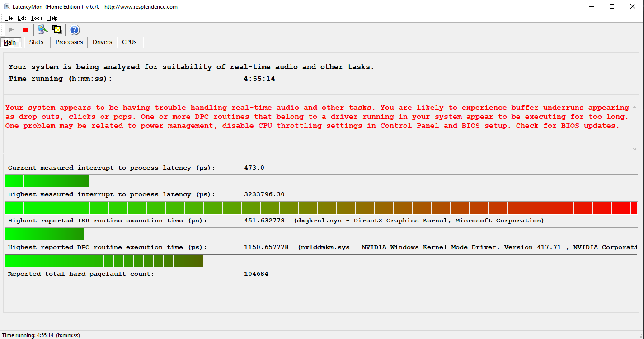The height and width of the screenshot is (339, 644).
Task: Click 'Reported total hard pagefault count' label
Action: pyautogui.click(x=81, y=274)
